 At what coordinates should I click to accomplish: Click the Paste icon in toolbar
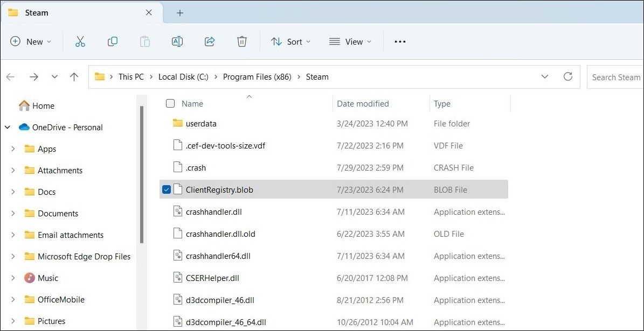tap(144, 41)
